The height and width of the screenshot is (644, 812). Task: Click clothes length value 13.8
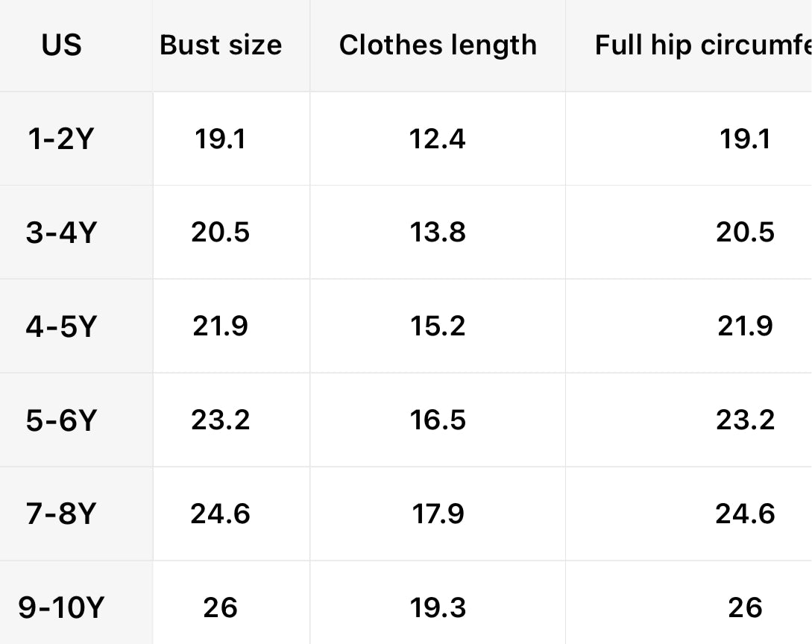click(x=438, y=233)
